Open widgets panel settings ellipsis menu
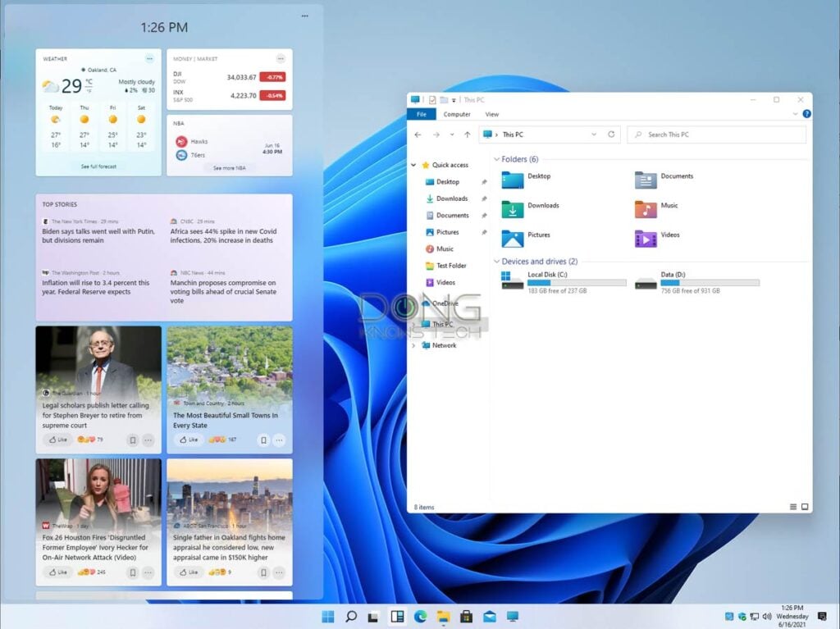Image resolution: width=840 pixels, height=629 pixels. coord(305,16)
